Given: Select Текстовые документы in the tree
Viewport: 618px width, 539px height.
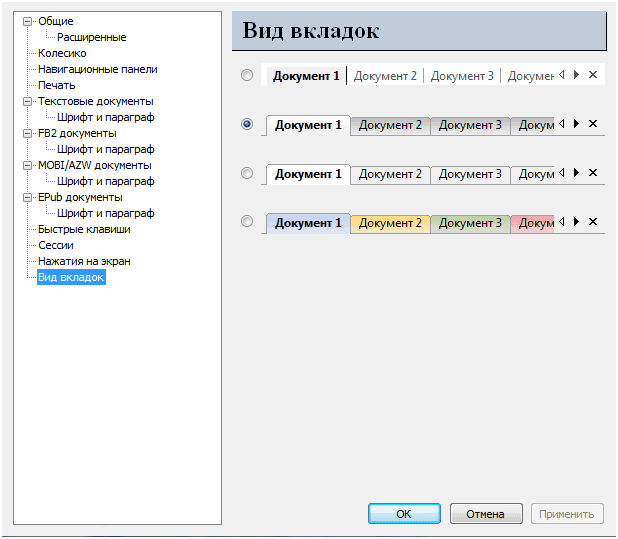Looking at the screenshot, I should tap(96, 101).
